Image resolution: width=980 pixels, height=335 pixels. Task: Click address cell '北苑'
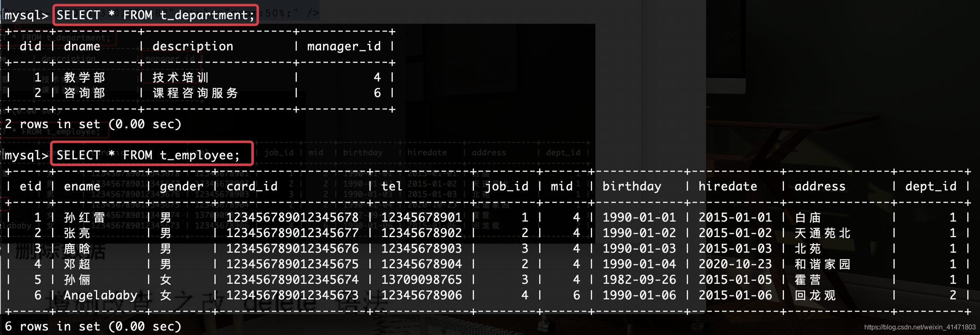click(808, 249)
